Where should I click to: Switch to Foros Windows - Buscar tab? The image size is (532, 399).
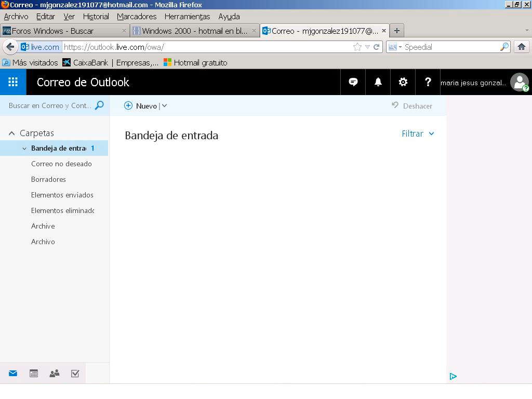tap(64, 31)
